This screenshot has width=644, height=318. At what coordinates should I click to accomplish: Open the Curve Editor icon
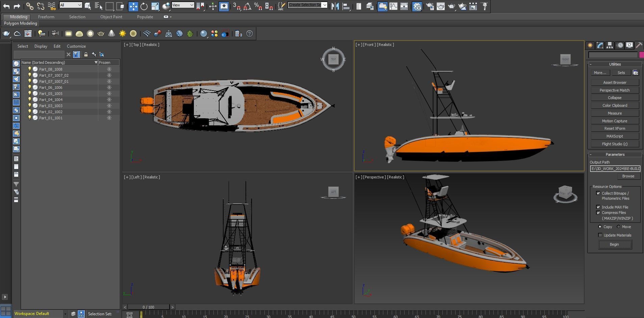coord(393,6)
